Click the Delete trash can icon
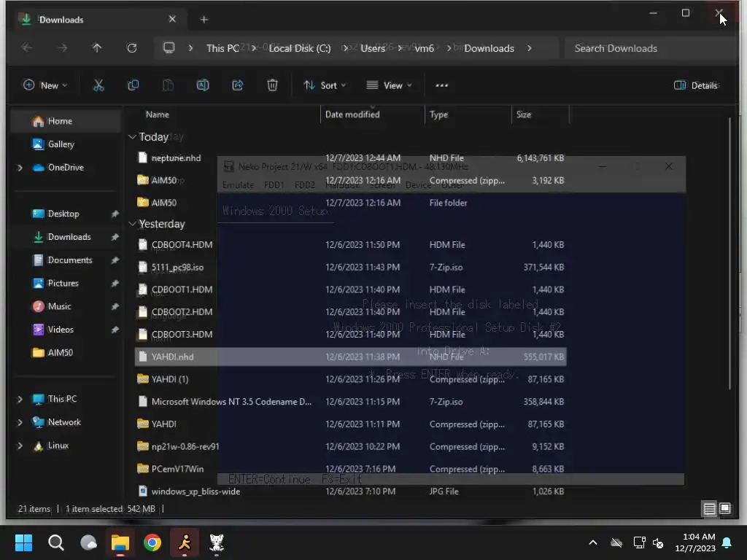The height and width of the screenshot is (560, 747). 273,85
